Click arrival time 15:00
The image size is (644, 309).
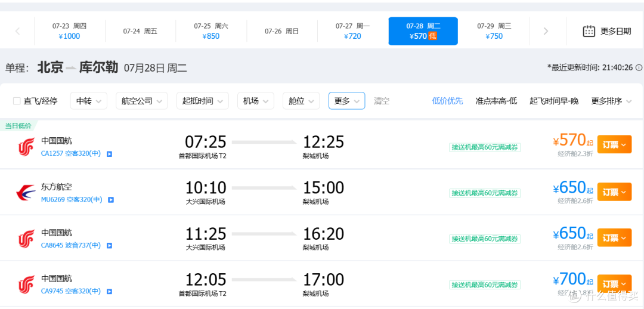(323, 188)
